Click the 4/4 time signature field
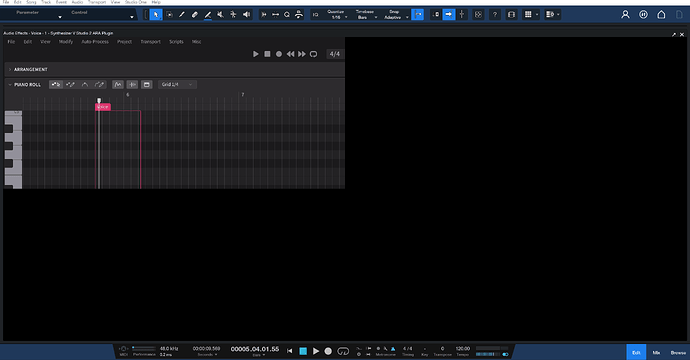The image size is (690, 360). click(335, 54)
